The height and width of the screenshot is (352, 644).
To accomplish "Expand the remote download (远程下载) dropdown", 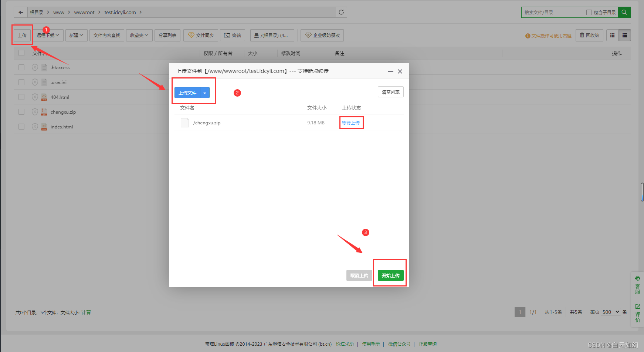I will tap(48, 35).
